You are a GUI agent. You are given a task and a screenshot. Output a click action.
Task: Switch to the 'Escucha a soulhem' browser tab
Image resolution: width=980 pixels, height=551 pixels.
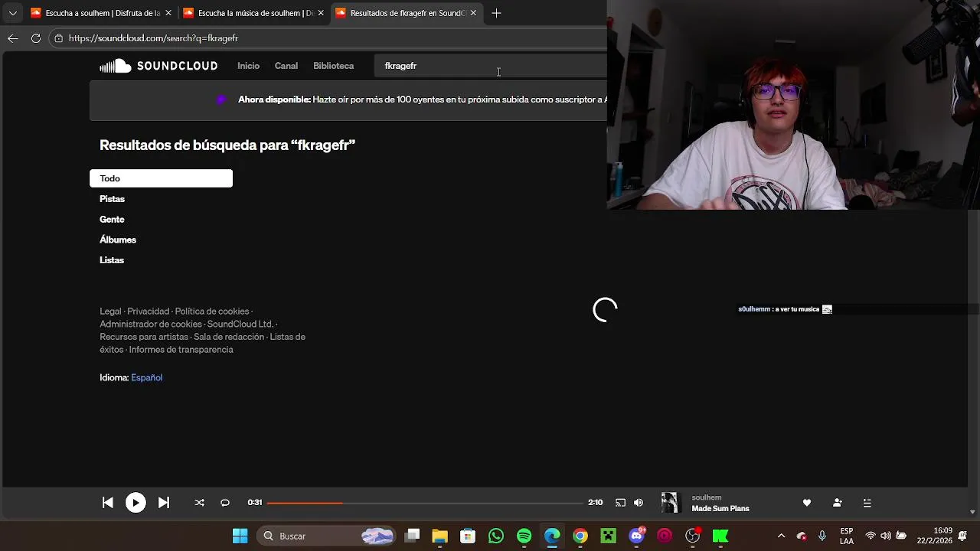100,13
